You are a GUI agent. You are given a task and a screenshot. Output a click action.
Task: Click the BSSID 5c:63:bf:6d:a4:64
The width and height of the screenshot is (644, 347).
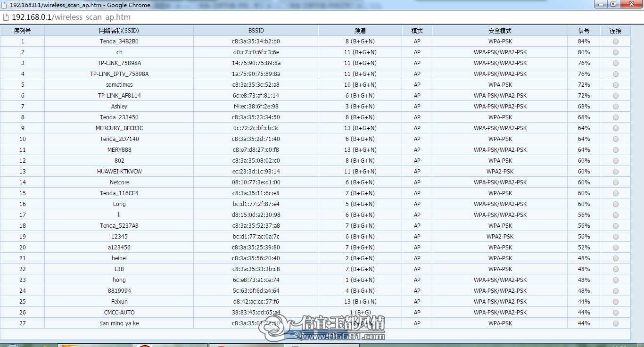[x=256, y=291]
